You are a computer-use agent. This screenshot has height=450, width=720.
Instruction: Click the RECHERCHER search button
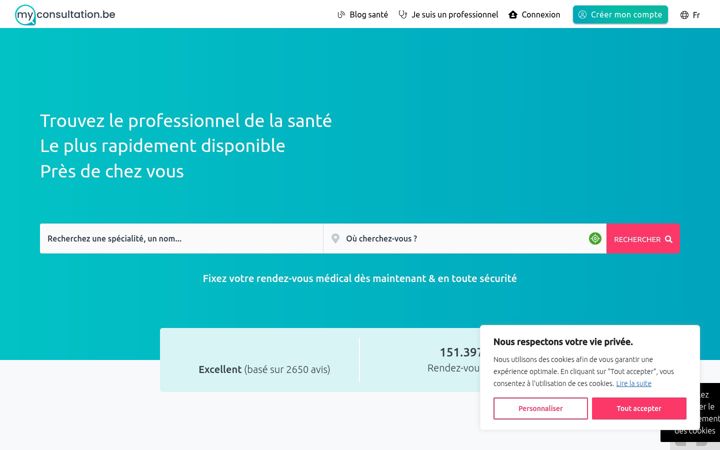point(643,239)
